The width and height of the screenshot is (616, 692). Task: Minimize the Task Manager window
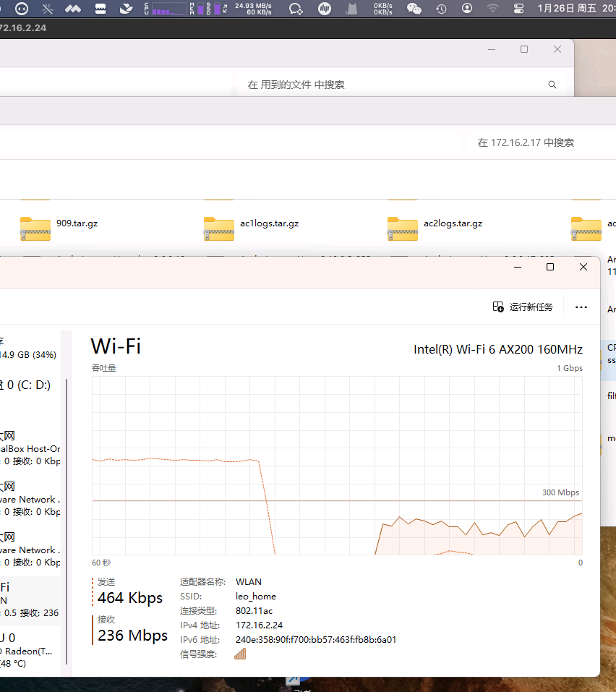pos(518,267)
